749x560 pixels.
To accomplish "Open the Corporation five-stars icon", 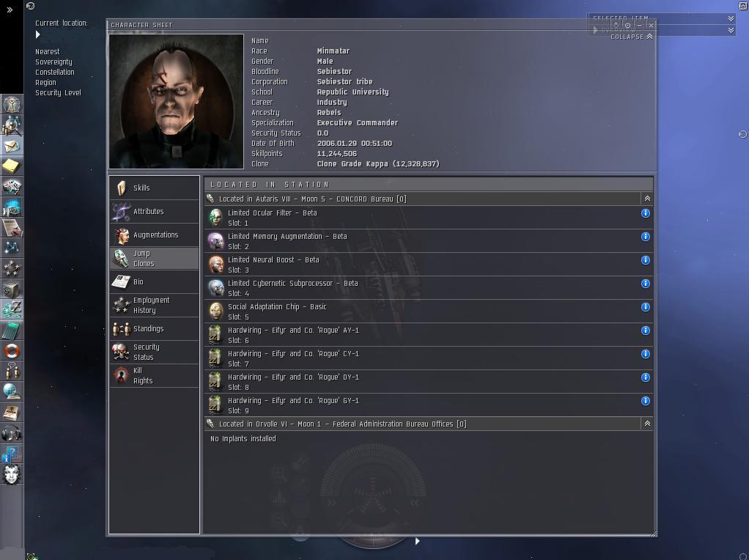I will [12, 268].
